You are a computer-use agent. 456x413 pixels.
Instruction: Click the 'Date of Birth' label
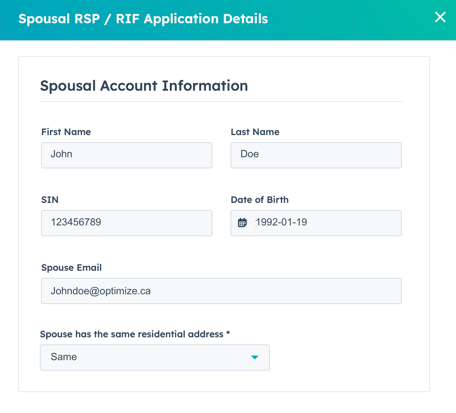pos(260,200)
